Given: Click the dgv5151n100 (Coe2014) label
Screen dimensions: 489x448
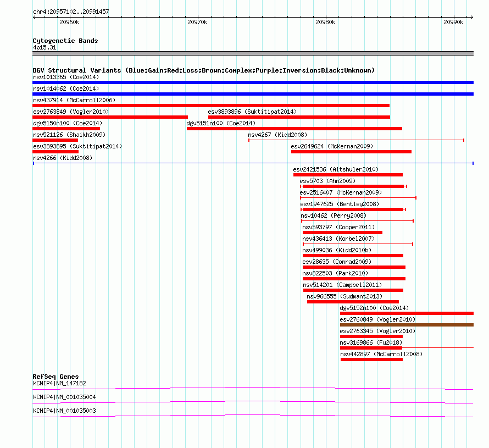Looking at the screenshot, I should [221, 123].
